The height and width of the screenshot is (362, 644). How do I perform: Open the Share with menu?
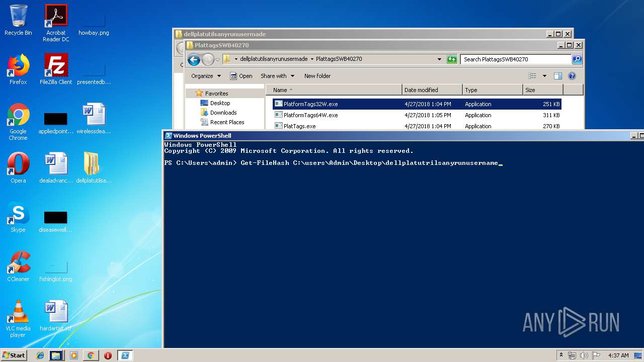click(x=277, y=76)
